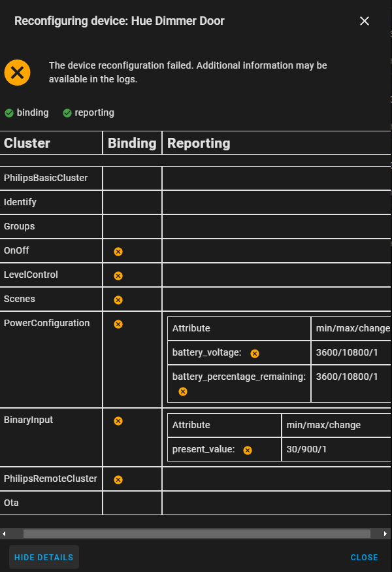Click the PhilipsRemoteCluster binding error icon
The width and height of the screenshot is (392, 572).
coord(118,479)
